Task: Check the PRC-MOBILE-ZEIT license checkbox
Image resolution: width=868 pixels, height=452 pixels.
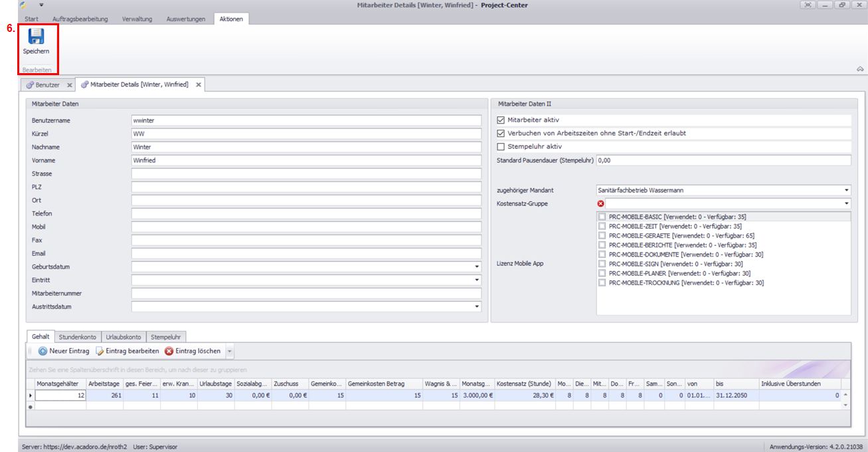Action: point(602,227)
